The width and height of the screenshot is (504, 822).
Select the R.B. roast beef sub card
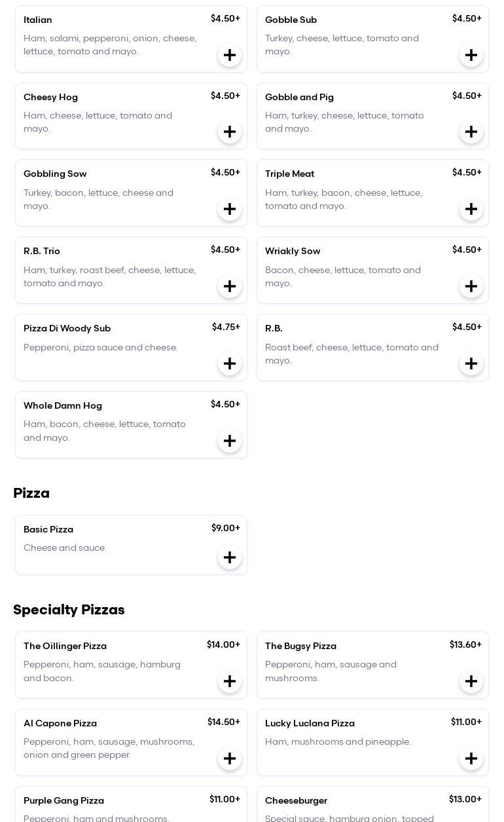point(353,347)
